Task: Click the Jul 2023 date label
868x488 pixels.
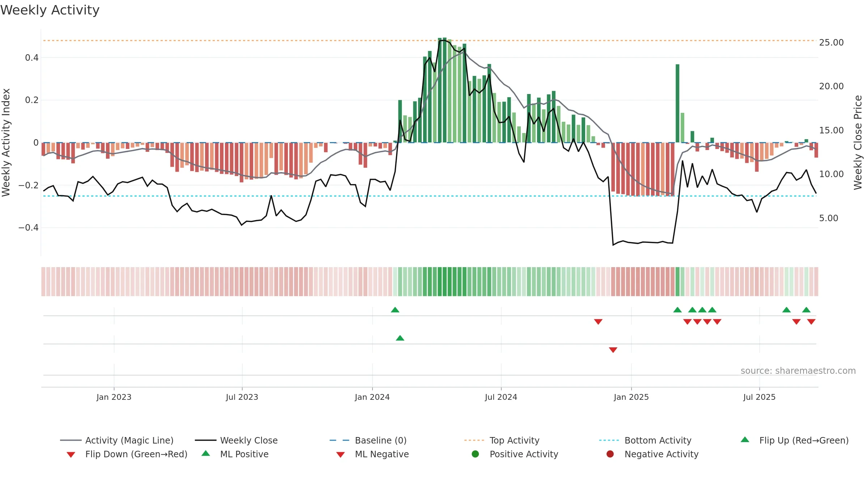Action: click(x=242, y=397)
